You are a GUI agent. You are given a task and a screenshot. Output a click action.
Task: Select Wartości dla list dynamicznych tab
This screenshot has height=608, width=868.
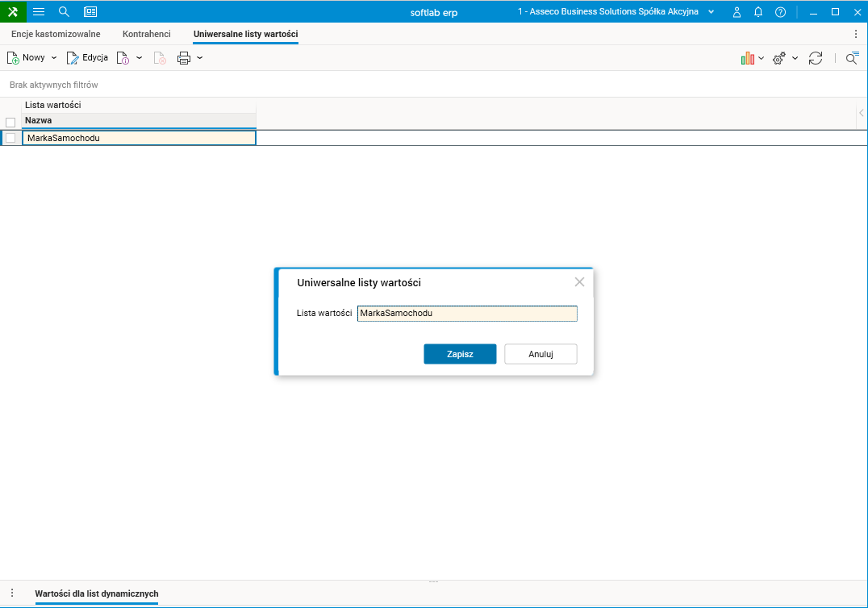(x=97, y=593)
